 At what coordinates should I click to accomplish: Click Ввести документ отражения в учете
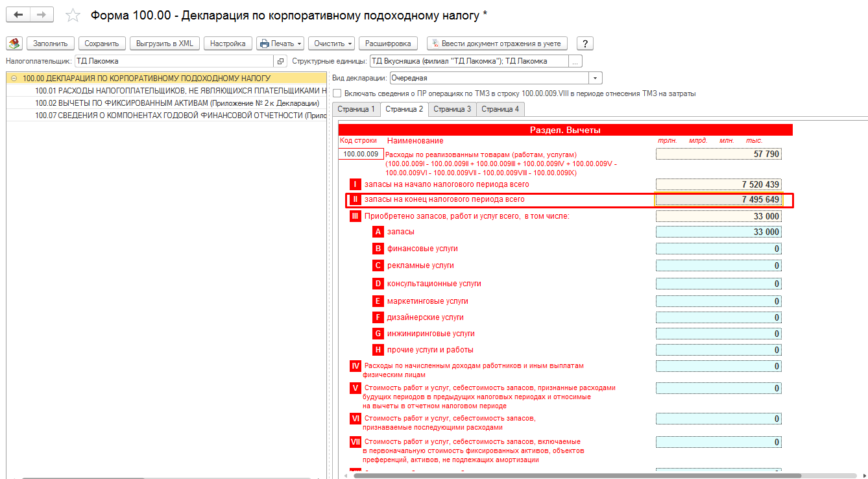[497, 43]
